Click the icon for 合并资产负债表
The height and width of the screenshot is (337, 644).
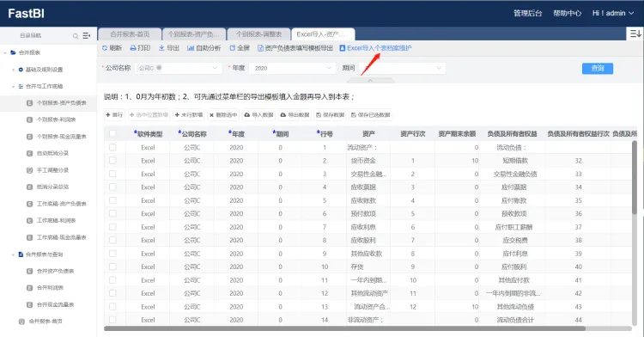29,272
